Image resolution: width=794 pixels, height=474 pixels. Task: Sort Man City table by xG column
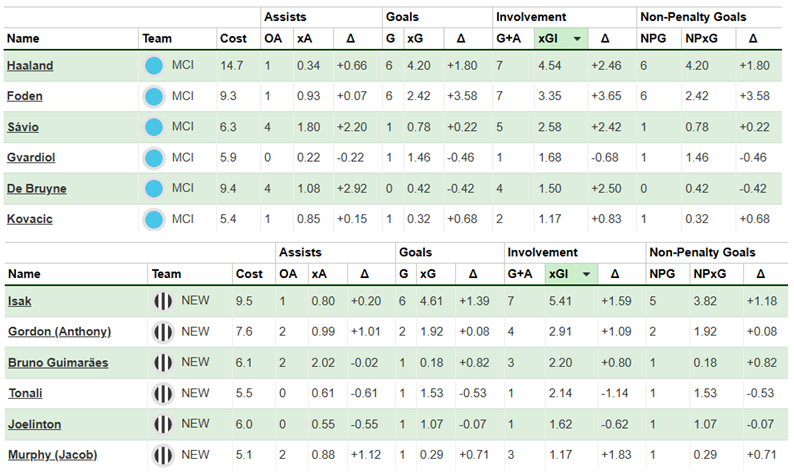click(x=415, y=38)
